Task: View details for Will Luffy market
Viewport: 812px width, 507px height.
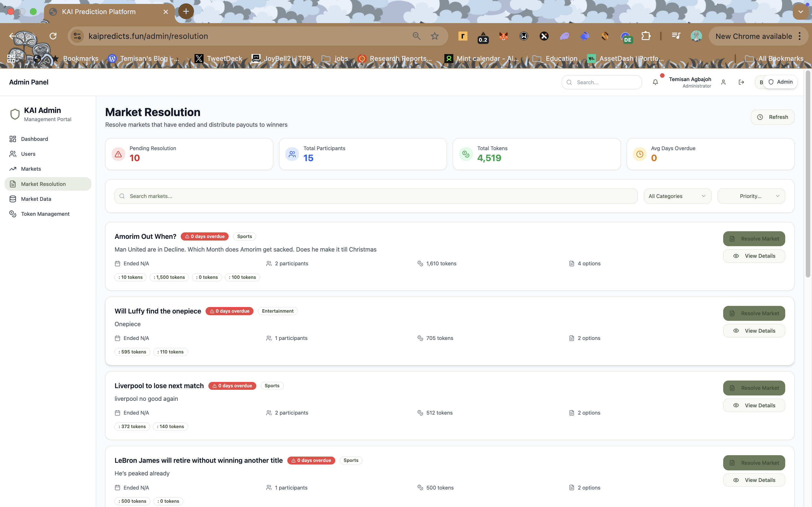Action: pos(754,331)
